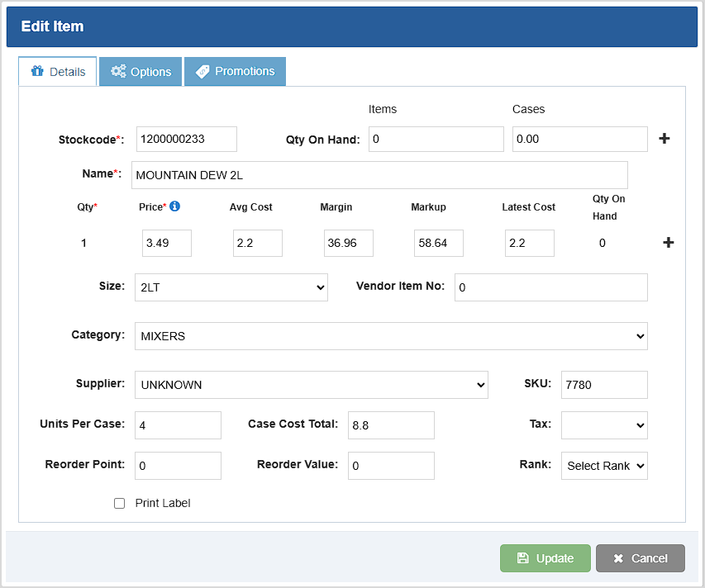Click the plus icon next to the price row

click(x=668, y=243)
